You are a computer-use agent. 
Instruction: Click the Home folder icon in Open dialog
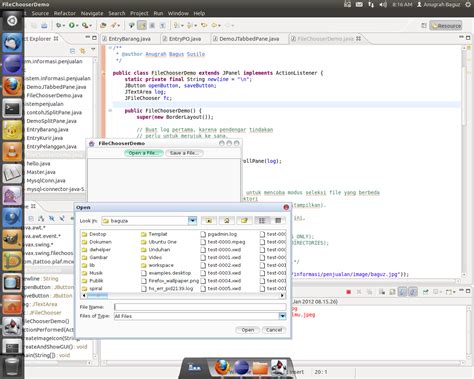point(227,220)
